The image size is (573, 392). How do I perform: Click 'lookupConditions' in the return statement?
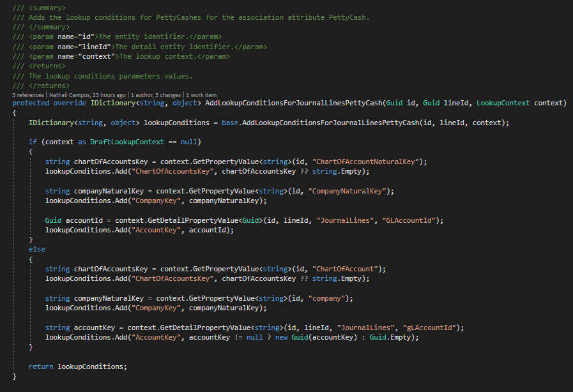coord(90,366)
